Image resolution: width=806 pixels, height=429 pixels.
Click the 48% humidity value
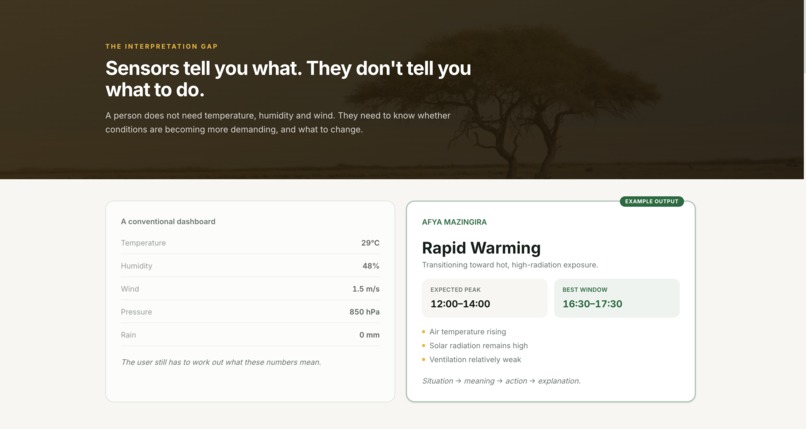point(371,266)
